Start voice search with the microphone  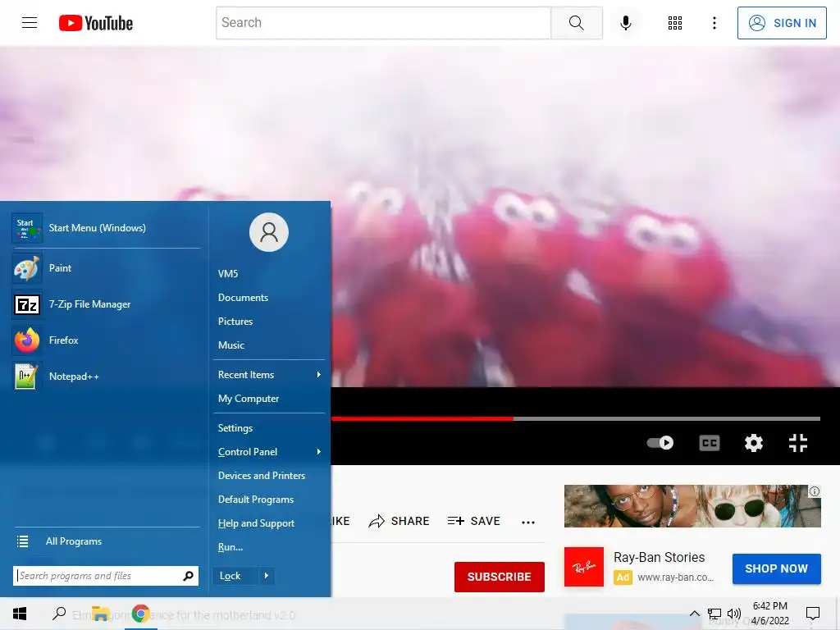[x=625, y=22]
